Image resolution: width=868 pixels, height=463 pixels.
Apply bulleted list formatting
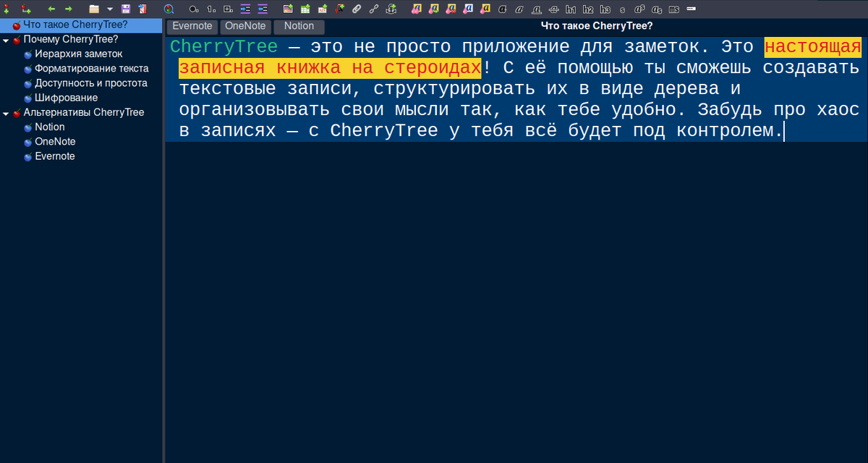point(194,9)
